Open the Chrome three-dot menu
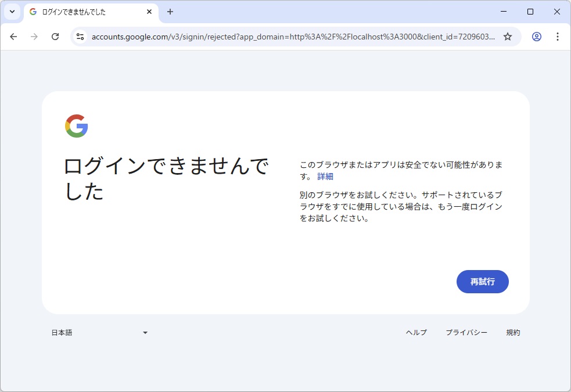 pos(558,37)
